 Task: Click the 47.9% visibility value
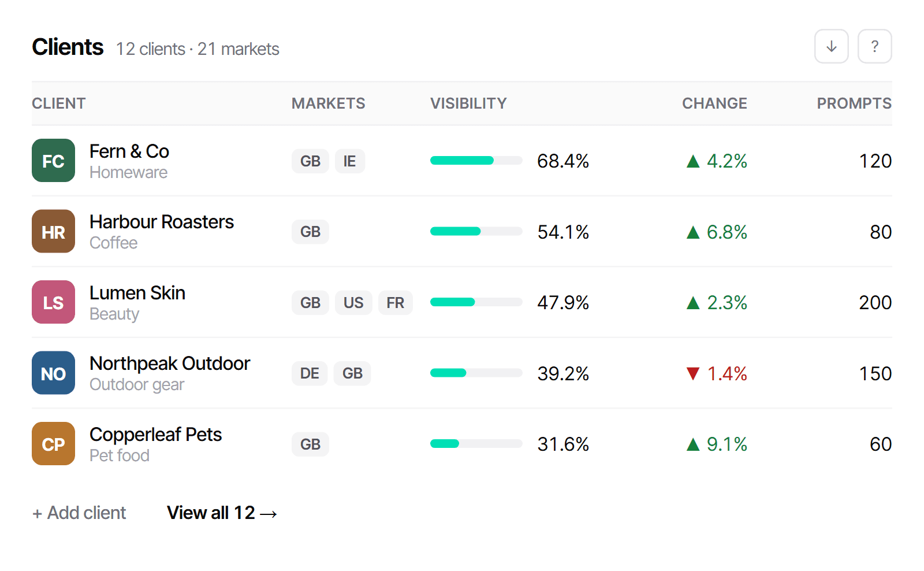(563, 303)
